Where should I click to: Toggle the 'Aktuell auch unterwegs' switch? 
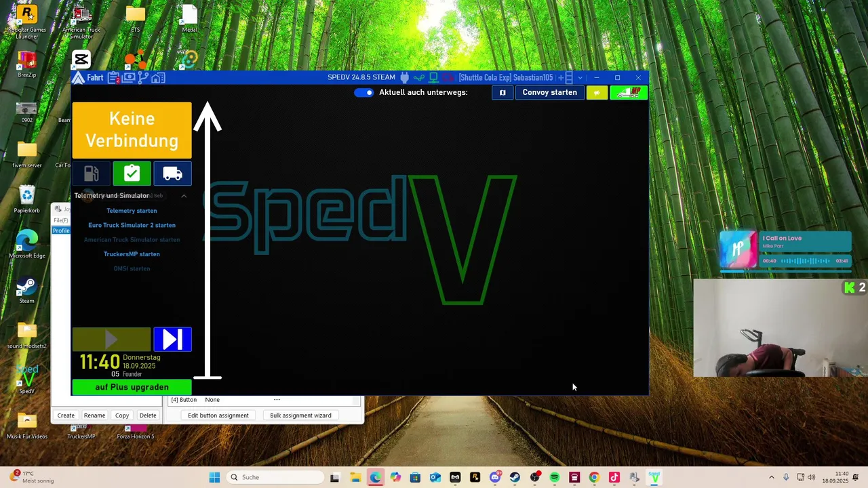[x=364, y=92]
